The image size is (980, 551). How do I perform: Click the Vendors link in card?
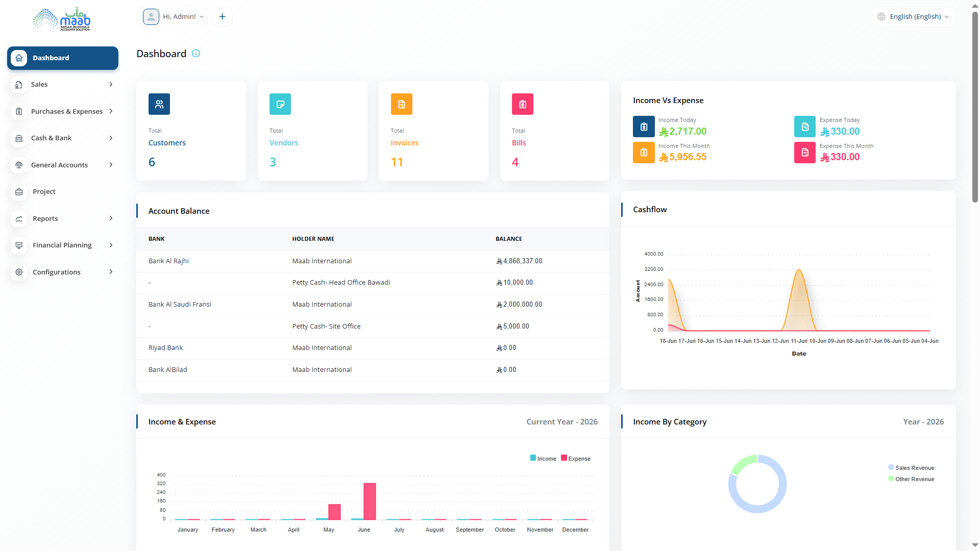[284, 143]
